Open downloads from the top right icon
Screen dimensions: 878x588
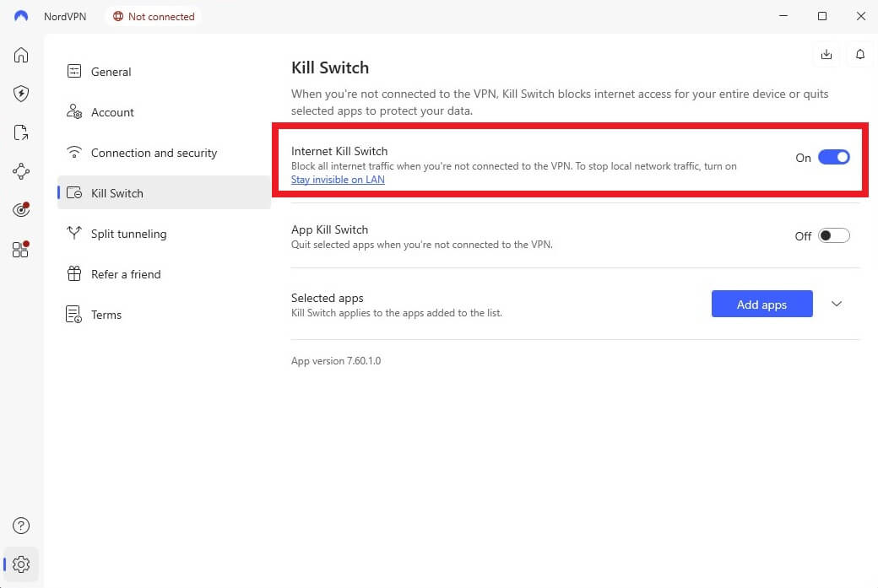click(x=826, y=53)
